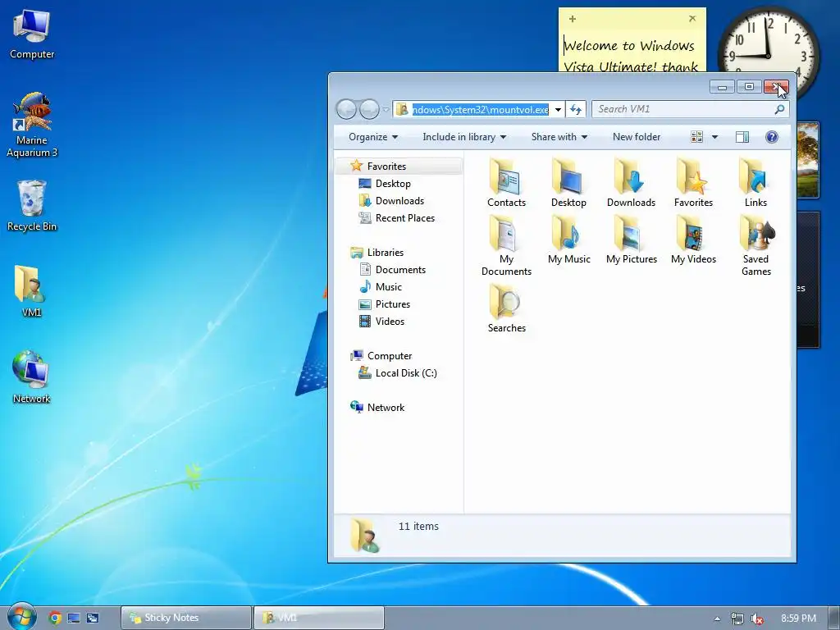The image size is (840, 630).
Task: Expand the view options dropdown arrow
Action: [x=714, y=137]
